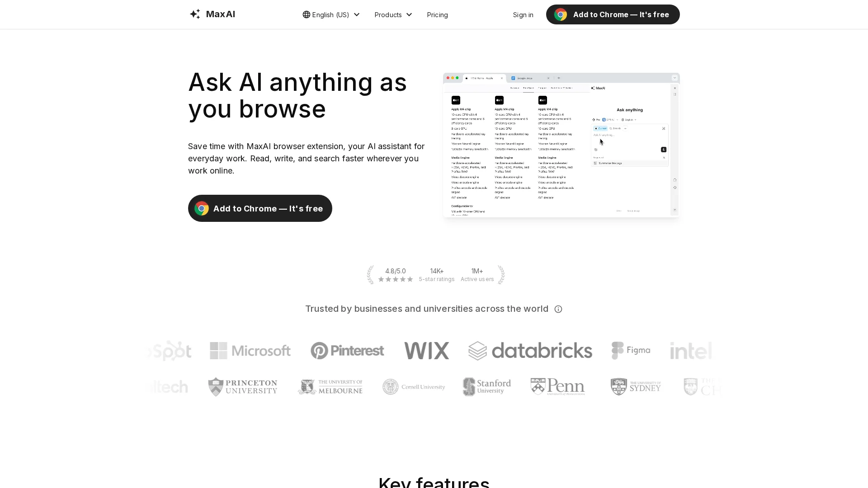Click the info icon beside Trusted by businesses
The width and height of the screenshot is (868, 488).
pos(558,309)
